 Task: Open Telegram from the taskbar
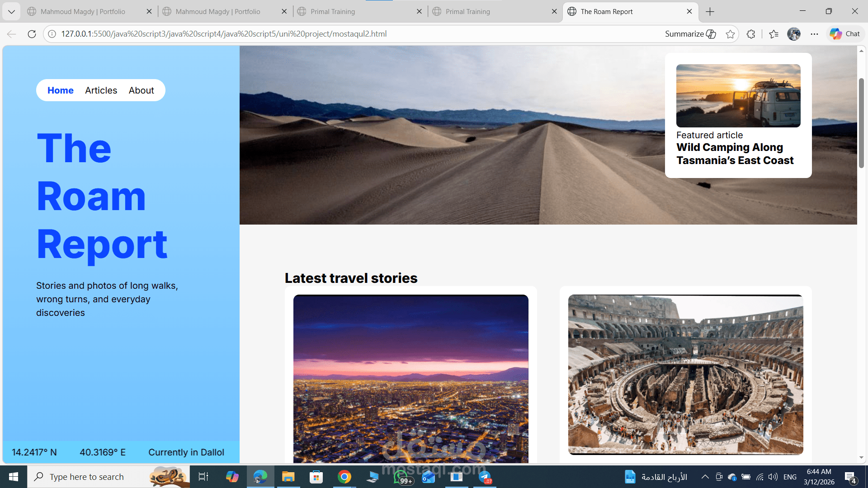point(485,476)
